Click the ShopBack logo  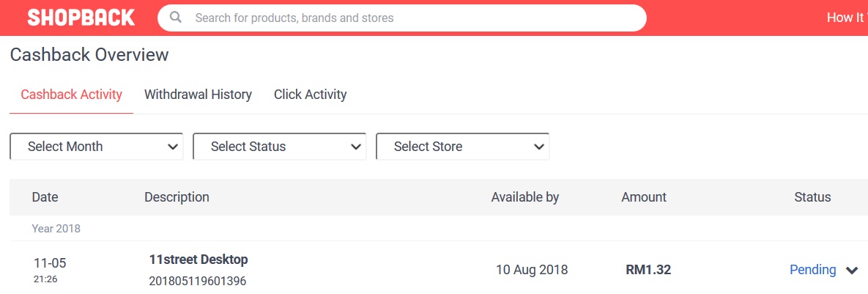[81, 18]
